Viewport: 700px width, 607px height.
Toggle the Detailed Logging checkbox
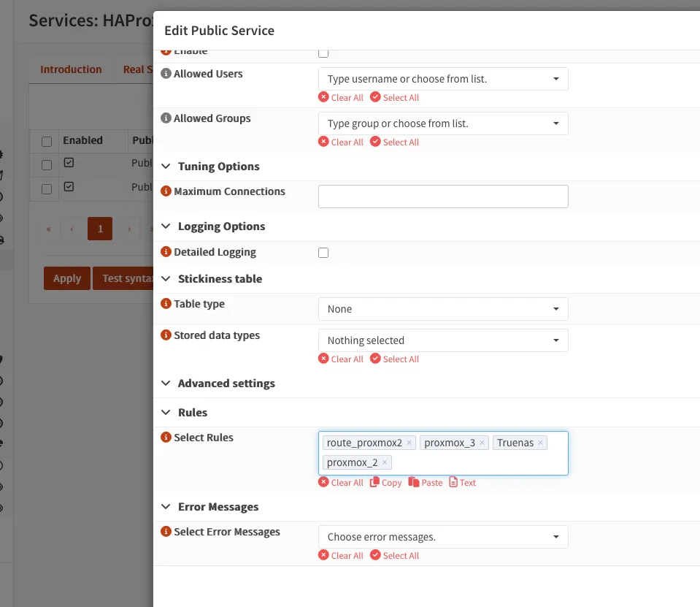(x=323, y=253)
